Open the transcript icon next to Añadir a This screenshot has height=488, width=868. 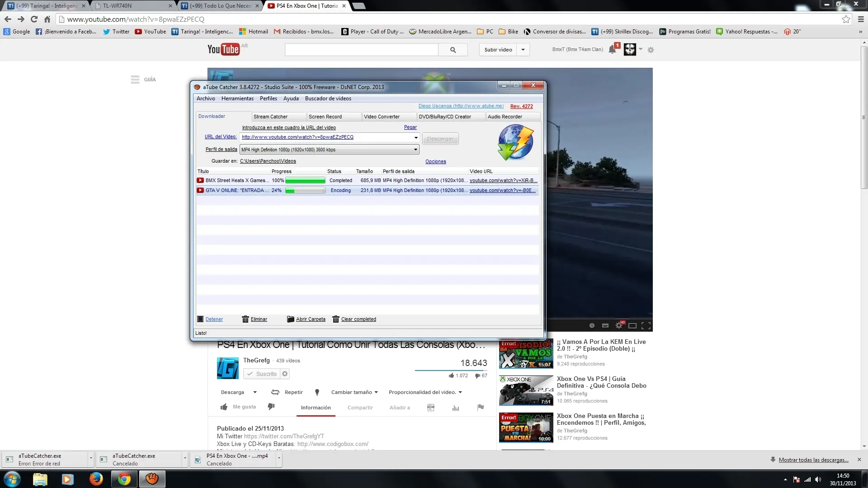point(431,408)
